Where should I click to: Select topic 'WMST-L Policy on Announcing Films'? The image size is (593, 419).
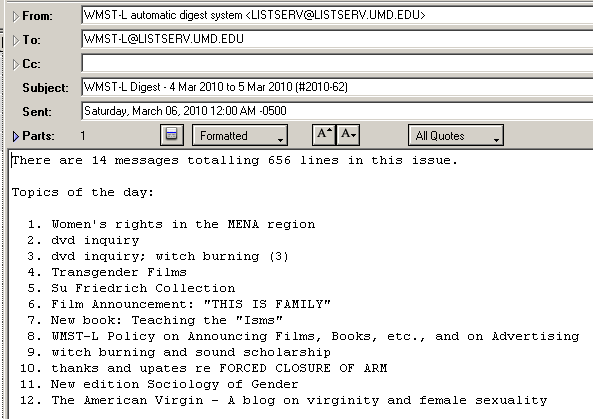click(x=315, y=336)
